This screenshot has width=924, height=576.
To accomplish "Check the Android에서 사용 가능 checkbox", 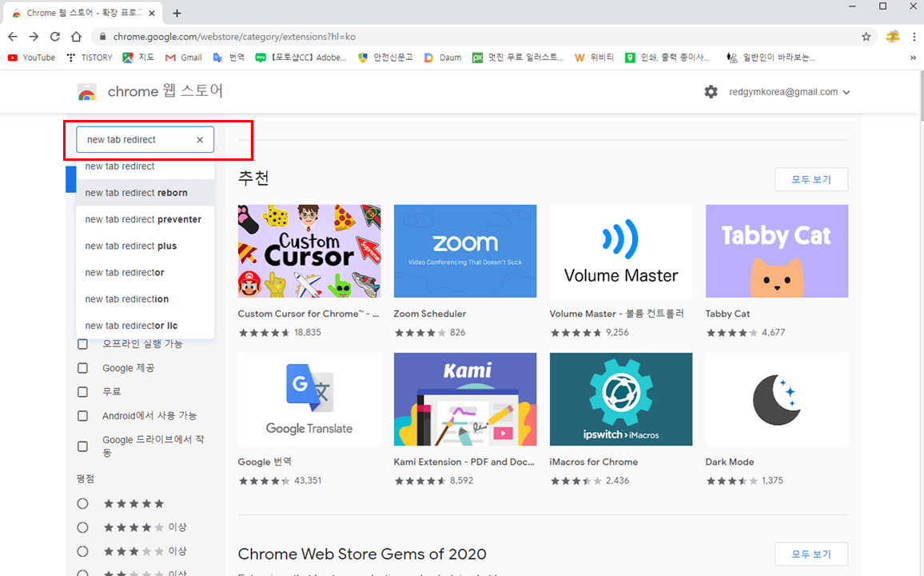I will [x=82, y=416].
